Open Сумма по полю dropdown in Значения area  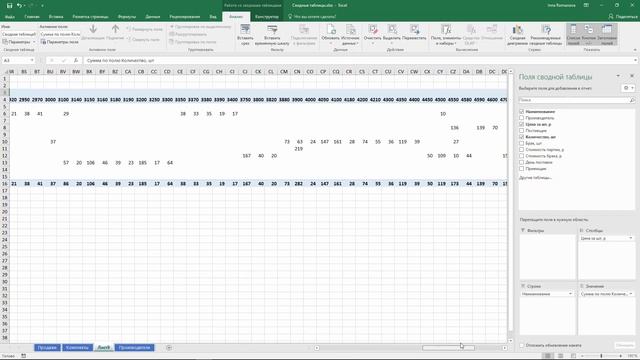pyautogui.click(x=631, y=293)
